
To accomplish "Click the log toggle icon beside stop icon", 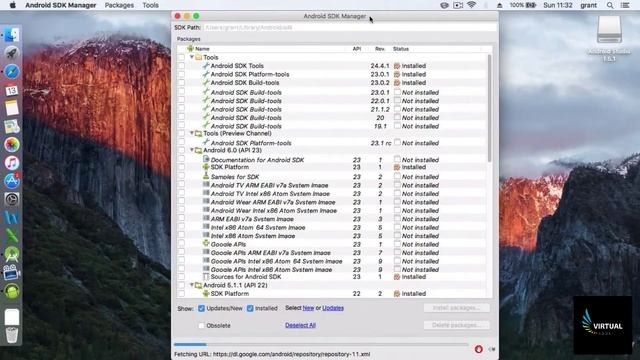I will 492,349.
